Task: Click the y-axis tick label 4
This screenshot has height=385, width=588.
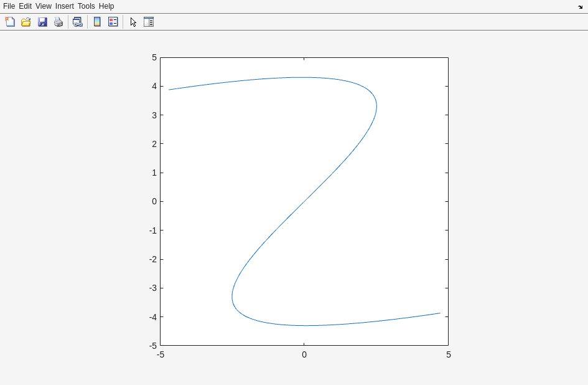Action: tap(154, 87)
